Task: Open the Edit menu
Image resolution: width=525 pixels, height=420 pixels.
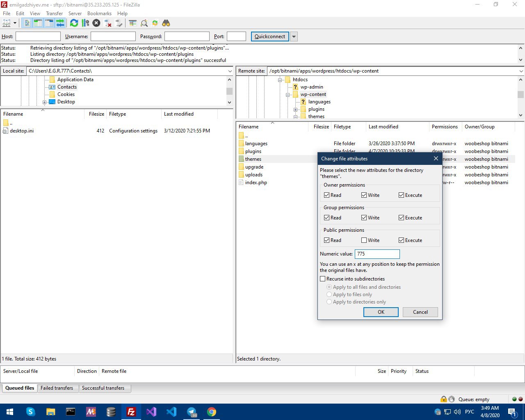Action: pos(20,14)
